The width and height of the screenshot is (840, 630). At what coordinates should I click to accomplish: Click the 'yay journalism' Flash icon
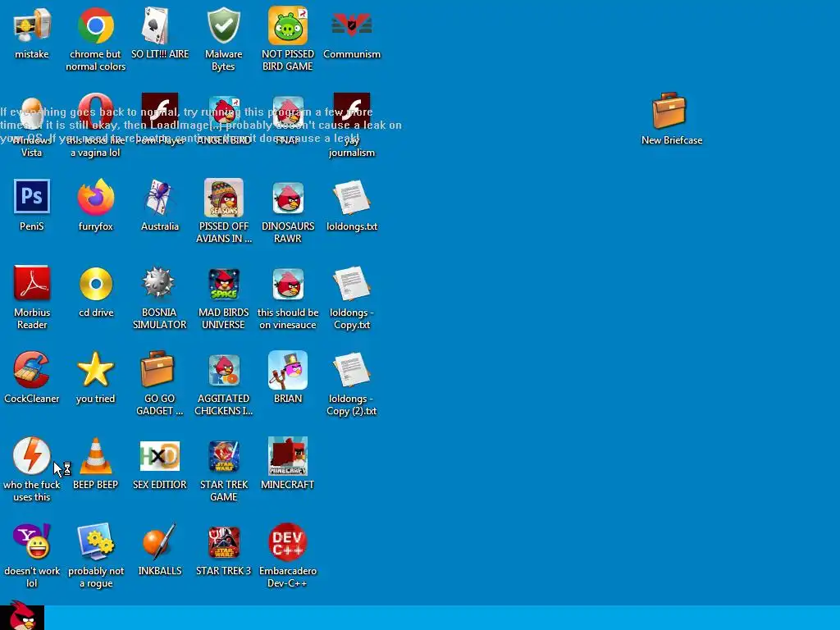pos(351,112)
